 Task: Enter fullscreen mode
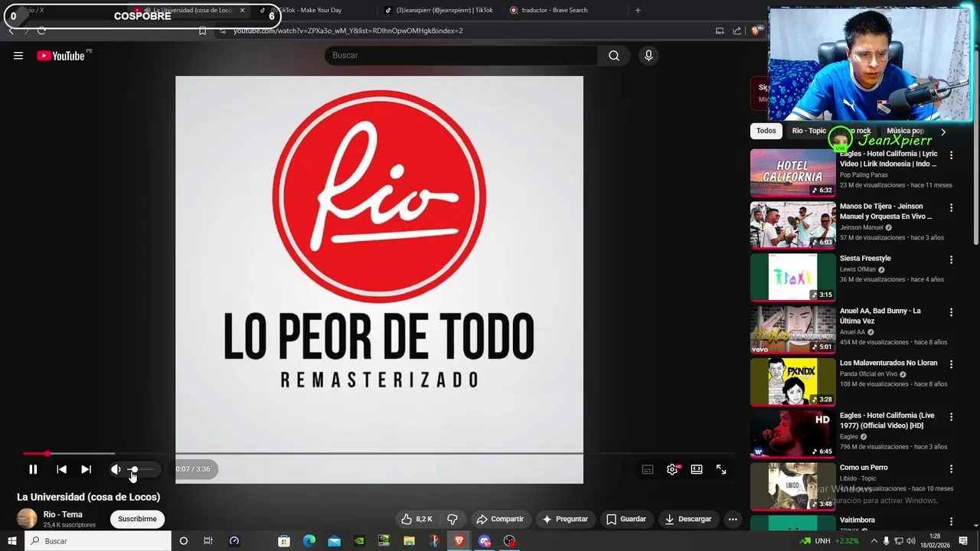(x=721, y=469)
